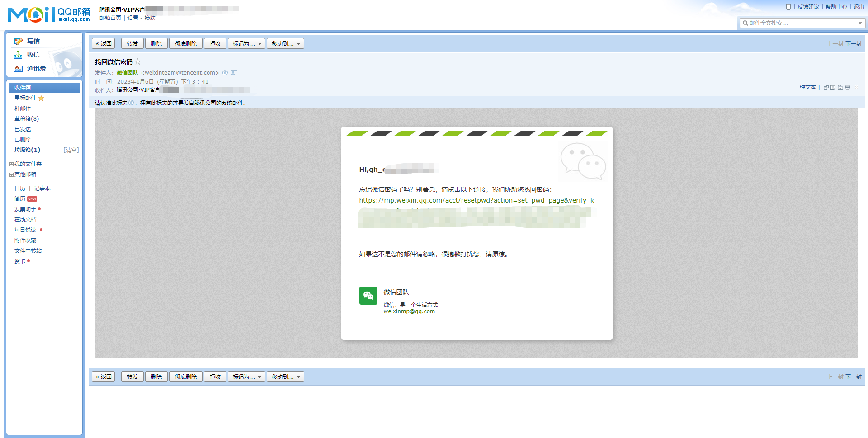Open the 设置 settings link
This screenshot has width=868, height=438.
[x=133, y=18]
